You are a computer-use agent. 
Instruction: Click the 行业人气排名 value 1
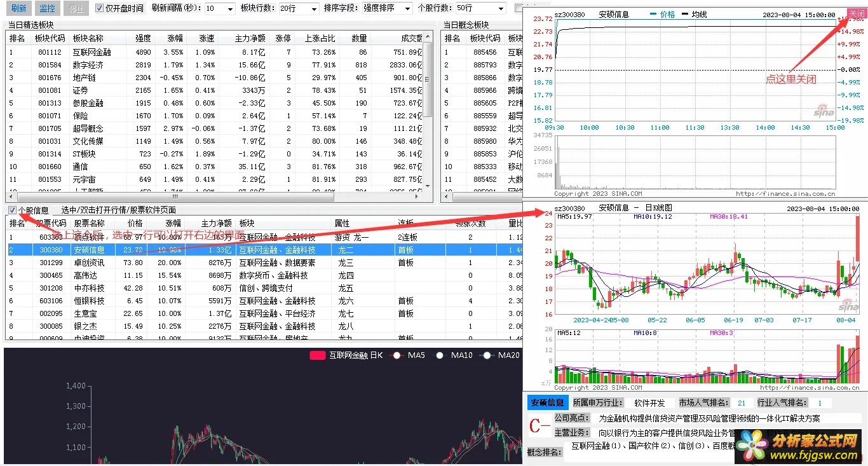[x=820, y=402]
